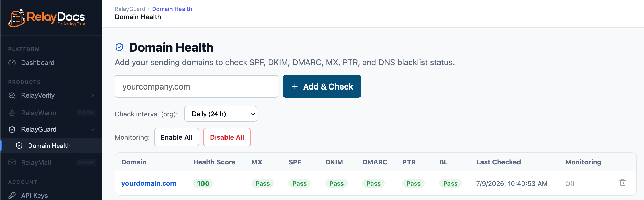This screenshot has height=200, width=644.
Task: Toggle monitoring Off status for yourdomain.com
Action: [x=570, y=184]
